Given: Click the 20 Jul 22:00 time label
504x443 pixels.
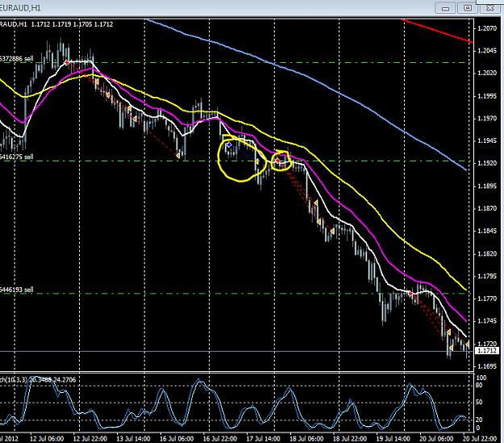Looking at the screenshot, I should click(480, 439).
